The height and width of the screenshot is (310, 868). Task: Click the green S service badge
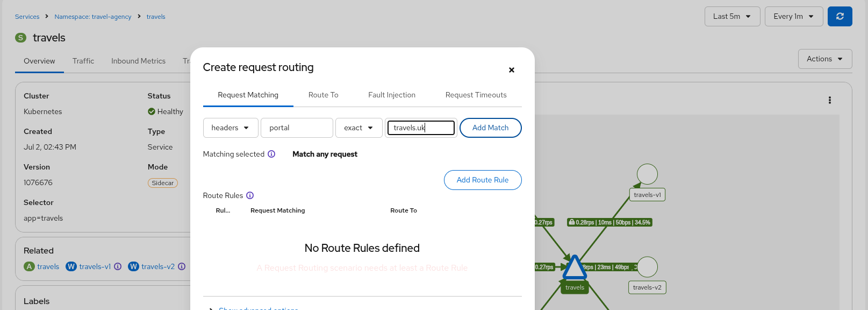pyautogui.click(x=20, y=38)
